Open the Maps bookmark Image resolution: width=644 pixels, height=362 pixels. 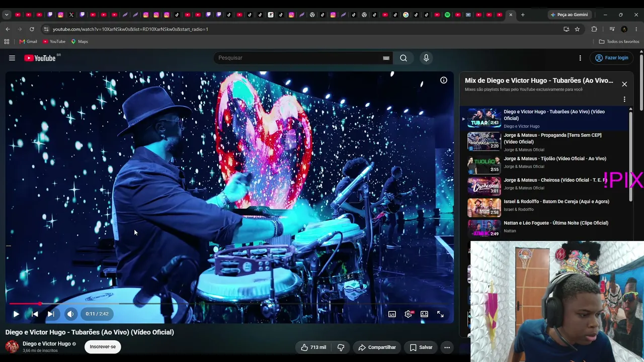79,42
